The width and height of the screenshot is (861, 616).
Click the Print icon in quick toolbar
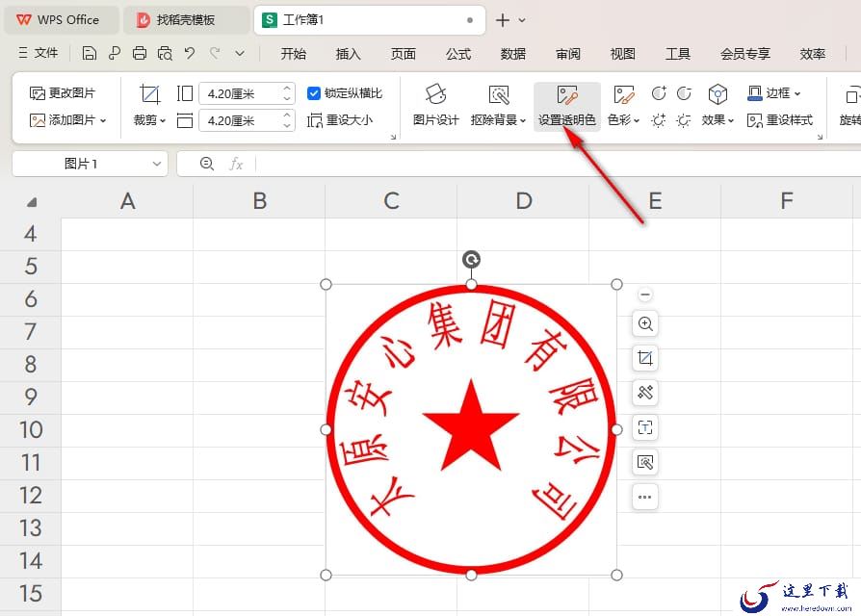140,53
